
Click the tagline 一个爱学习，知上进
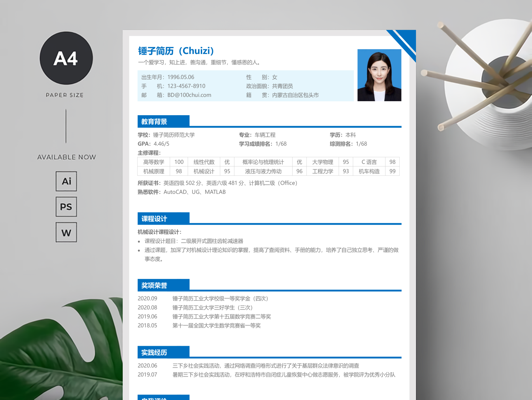pos(199,63)
